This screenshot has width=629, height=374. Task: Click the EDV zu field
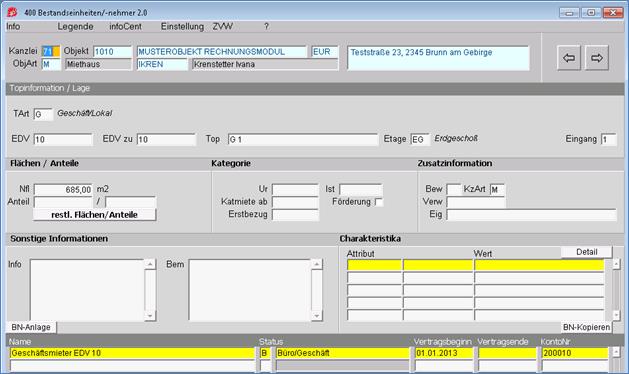pos(166,139)
